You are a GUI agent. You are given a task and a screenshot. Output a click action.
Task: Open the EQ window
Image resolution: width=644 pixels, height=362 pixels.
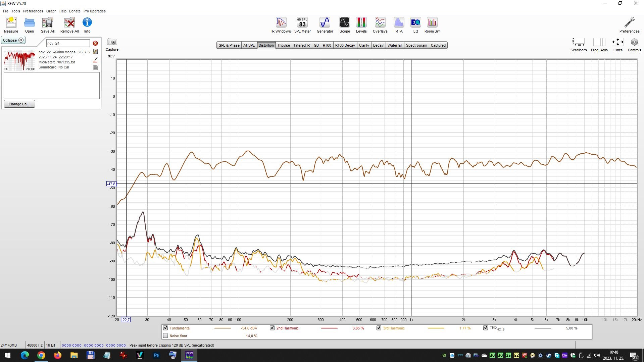[x=415, y=25]
